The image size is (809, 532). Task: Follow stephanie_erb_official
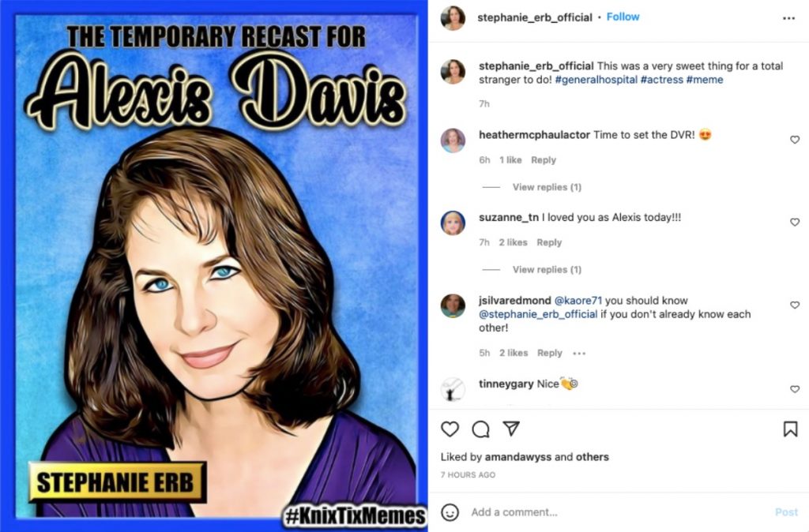[623, 16]
